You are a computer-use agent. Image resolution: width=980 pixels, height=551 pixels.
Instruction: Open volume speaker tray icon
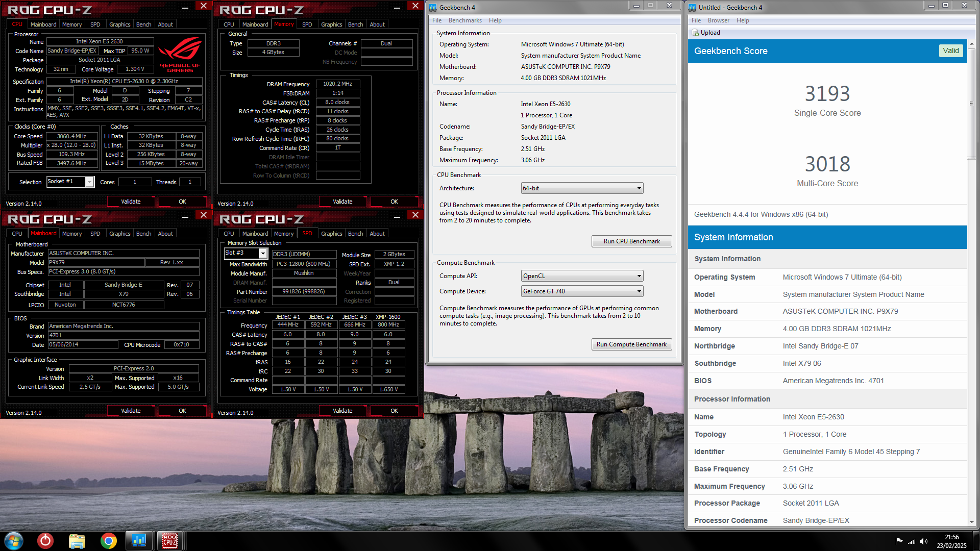point(924,541)
